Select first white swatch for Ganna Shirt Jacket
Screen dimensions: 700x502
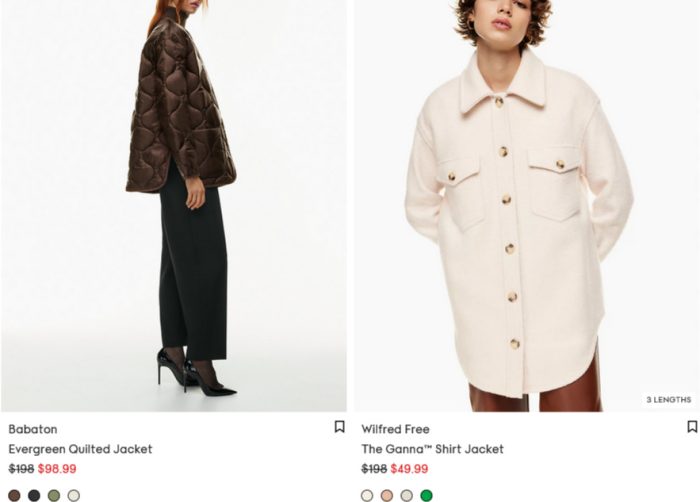tap(367, 495)
